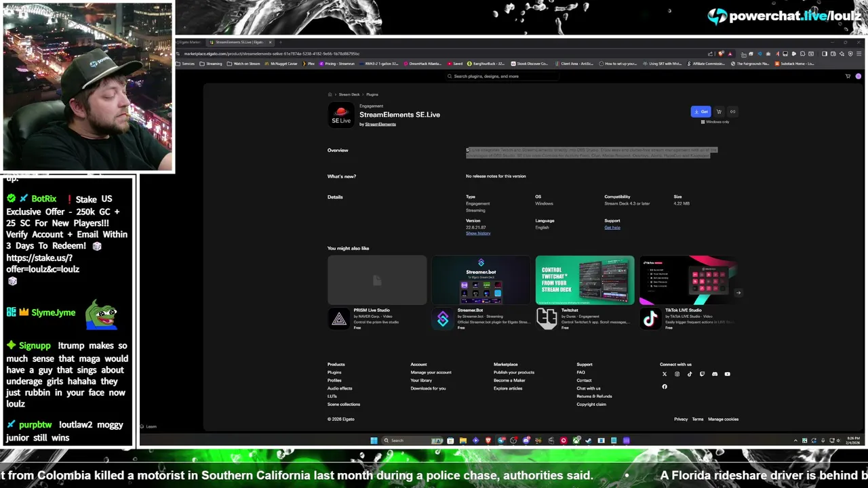Copy the product link icon
The image size is (868, 488).
(732, 112)
